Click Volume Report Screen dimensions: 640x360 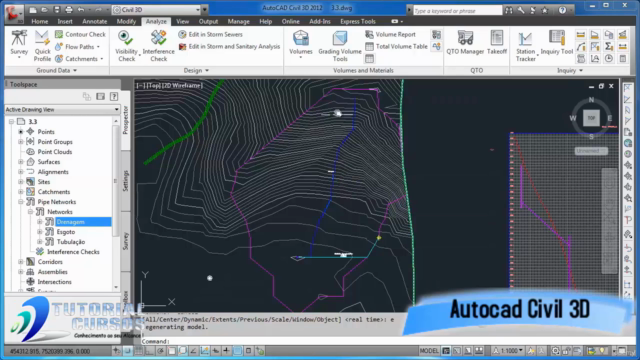point(390,34)
